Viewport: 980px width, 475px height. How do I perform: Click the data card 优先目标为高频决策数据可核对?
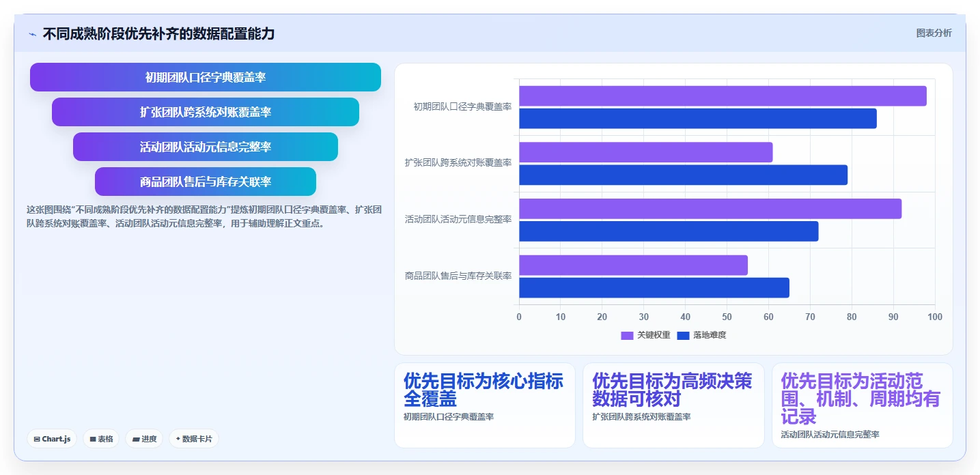673,405
